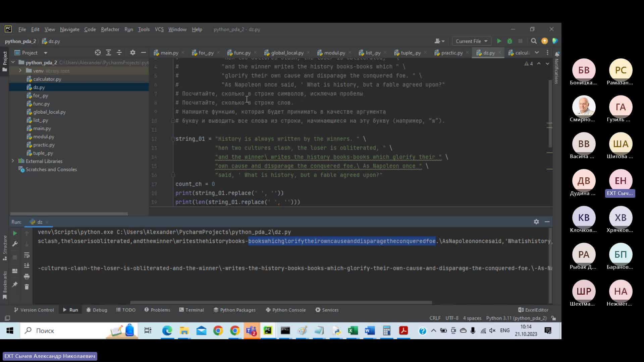Switch to main.py editor tab
Viewport: 644px width, 362px height.
click(x=169, y=53)
